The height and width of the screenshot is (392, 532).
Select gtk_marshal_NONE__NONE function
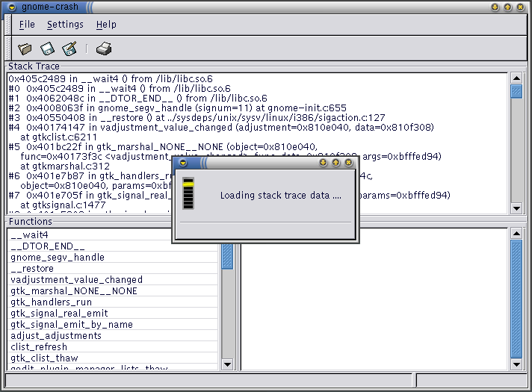pos(113,290)
